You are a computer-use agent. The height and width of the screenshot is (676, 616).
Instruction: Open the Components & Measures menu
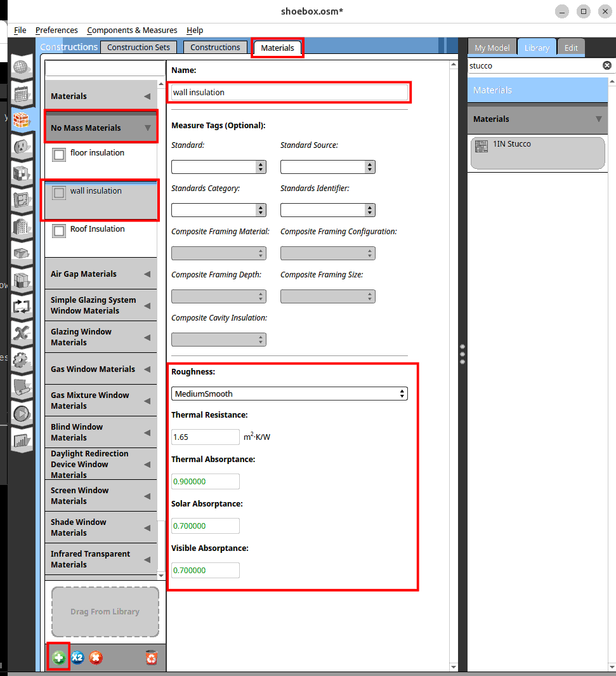(x=132, y=30)
